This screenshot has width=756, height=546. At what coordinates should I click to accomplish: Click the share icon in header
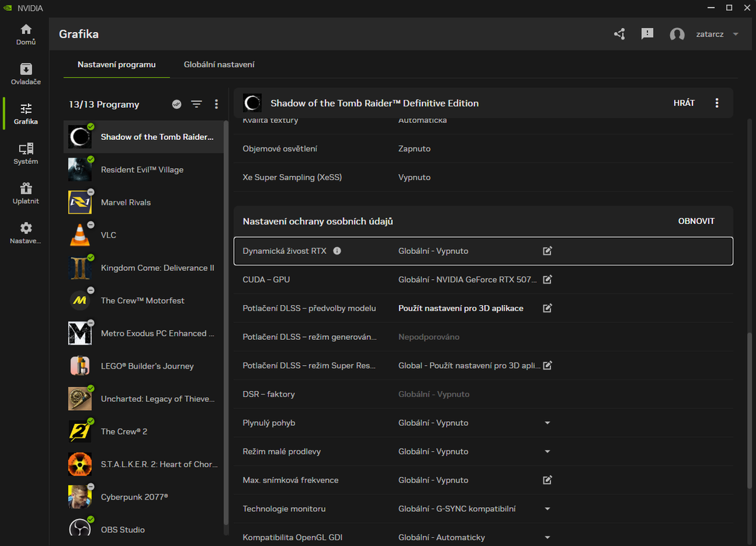tap(620, 34)
